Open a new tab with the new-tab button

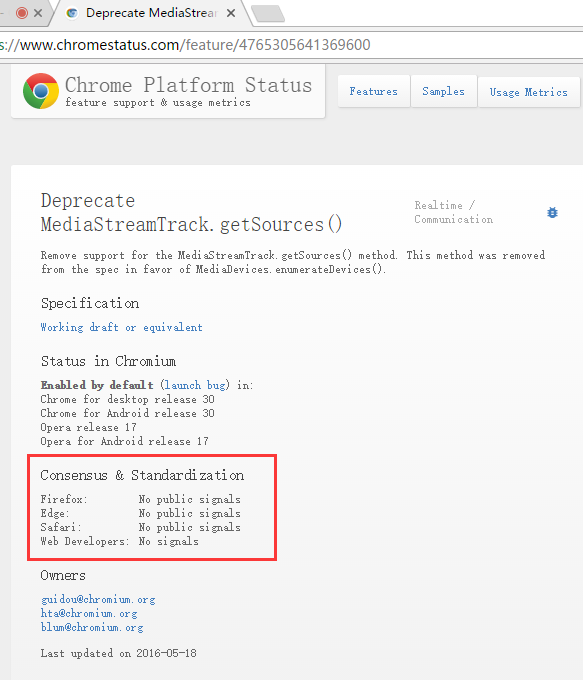[268, 13]
